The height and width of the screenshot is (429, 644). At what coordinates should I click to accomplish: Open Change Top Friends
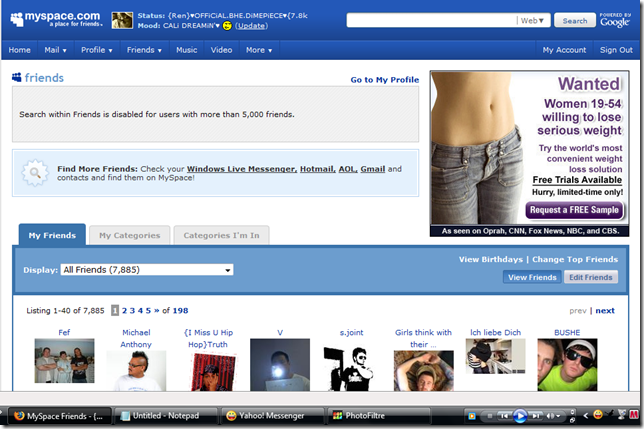[x=575, y=259]
